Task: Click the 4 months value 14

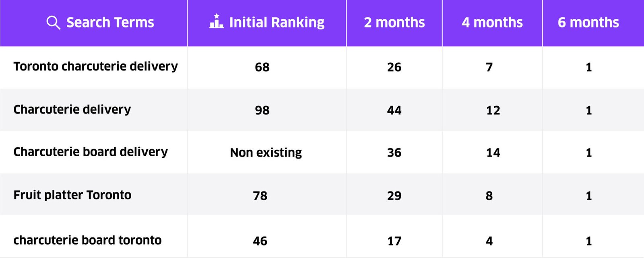Action: click(x=493, y=153)
